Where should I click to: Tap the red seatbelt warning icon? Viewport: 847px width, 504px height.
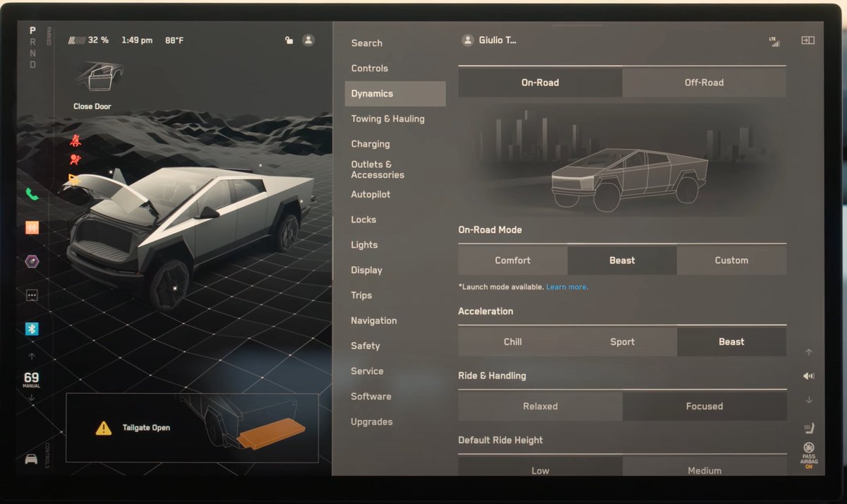[x=75, y=140]
